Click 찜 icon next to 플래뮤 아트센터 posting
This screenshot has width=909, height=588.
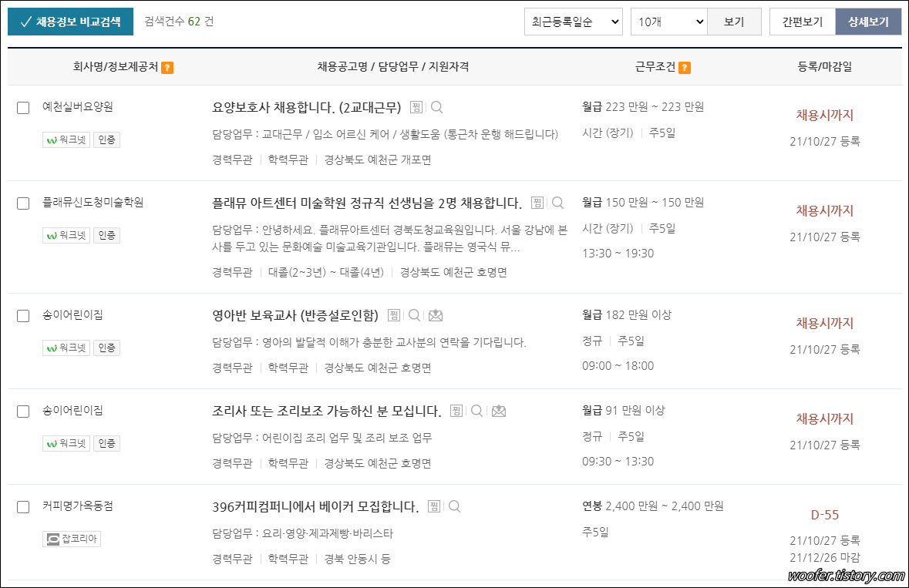pyautogui.click(x=537, y=203)
